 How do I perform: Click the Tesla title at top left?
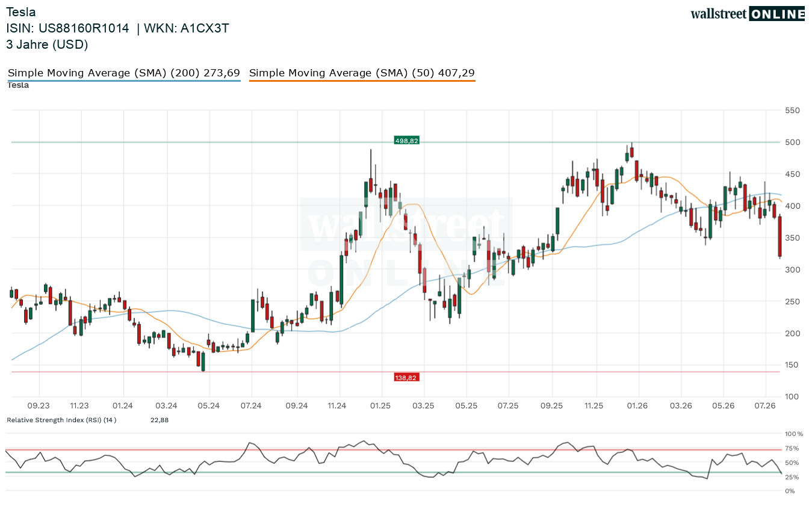tap(21, 12)
